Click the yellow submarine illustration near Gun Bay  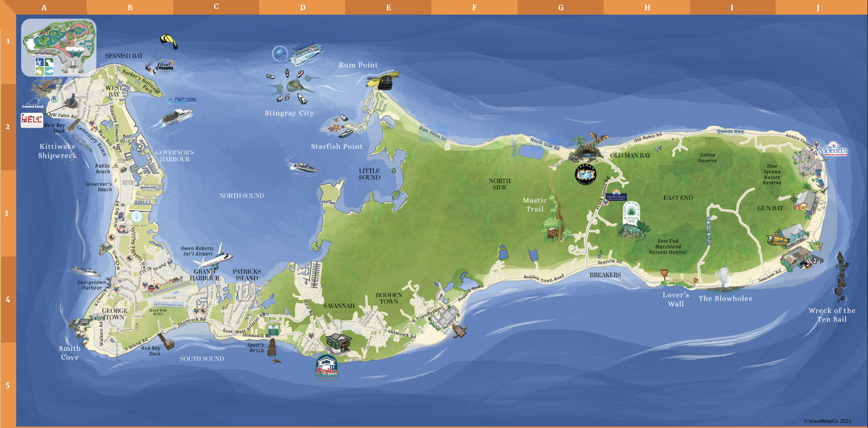[x=778, y=239]
